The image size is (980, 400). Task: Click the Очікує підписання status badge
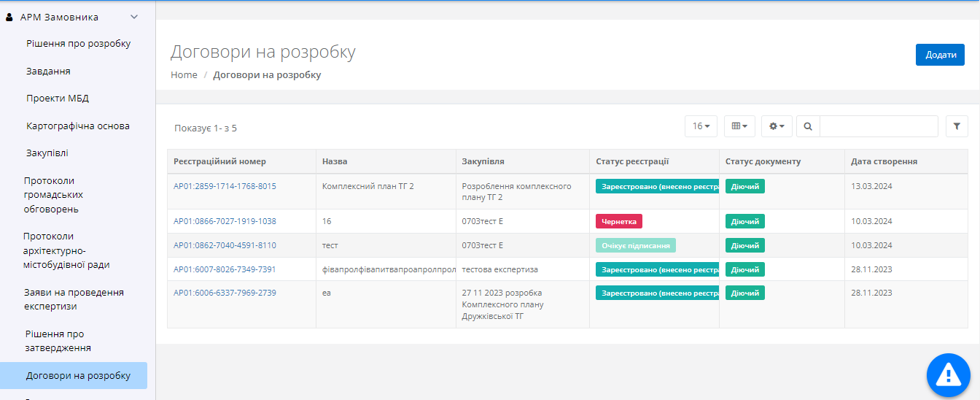pyautogui.click(x=635, y=245)
